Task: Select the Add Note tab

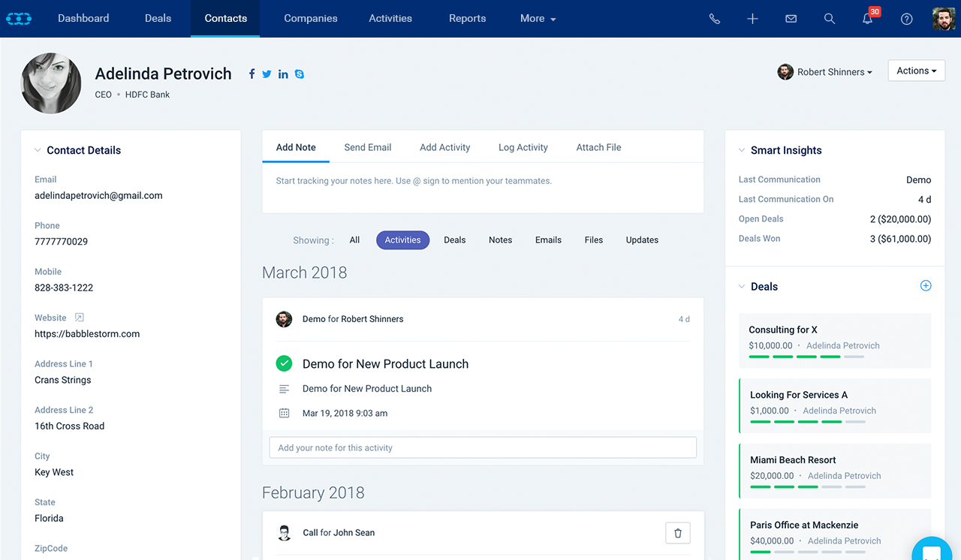Action: (296, 147)
